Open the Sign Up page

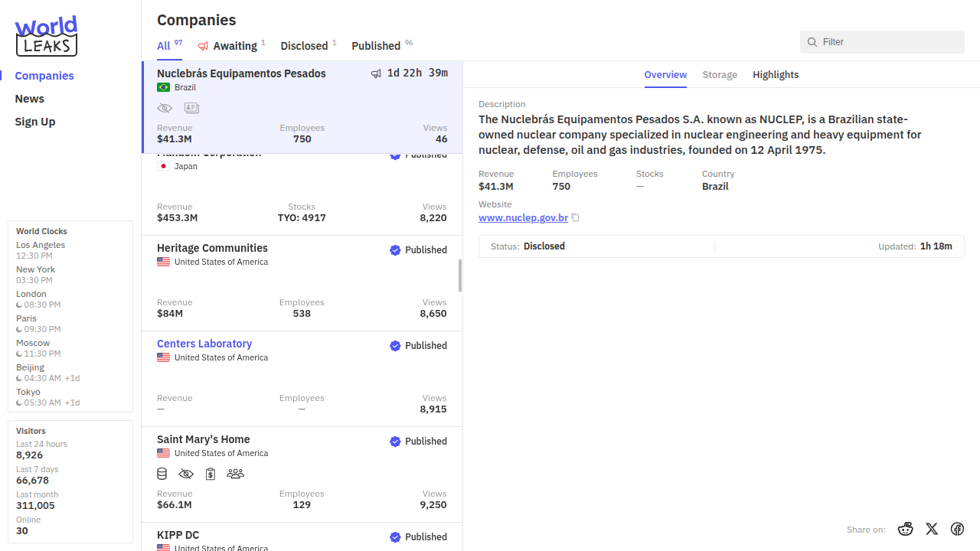click(35, 122)
